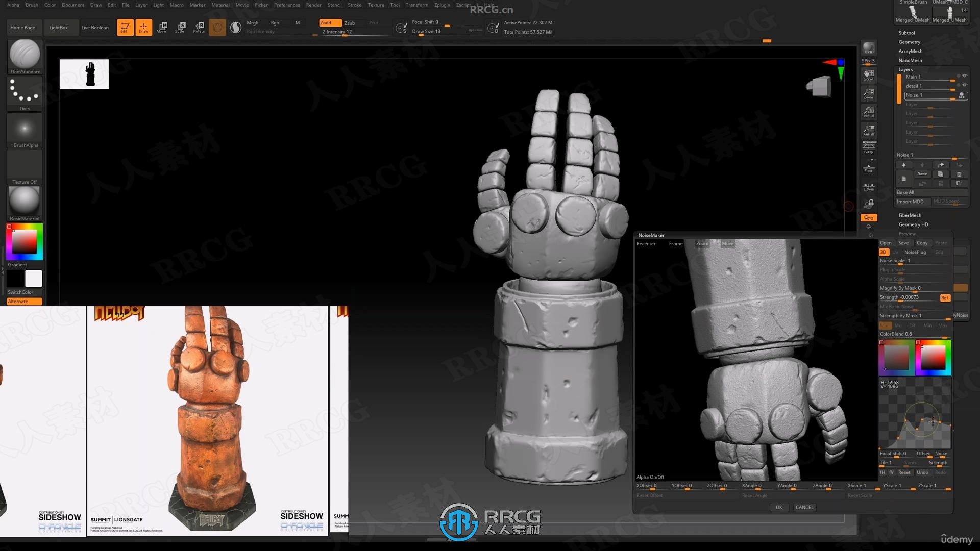
Task: Collapse the Layers section
Action: pyautogui.click(x=905, y=69)
